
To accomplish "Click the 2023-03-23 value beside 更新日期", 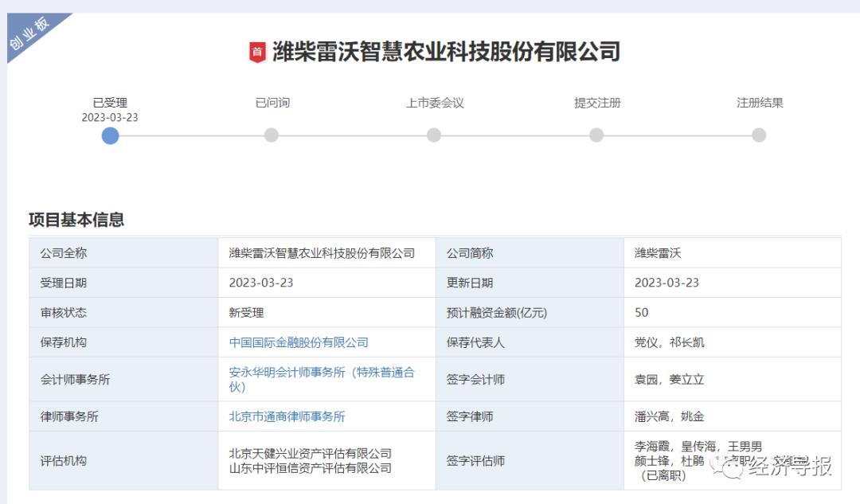I will coord(667,283).
